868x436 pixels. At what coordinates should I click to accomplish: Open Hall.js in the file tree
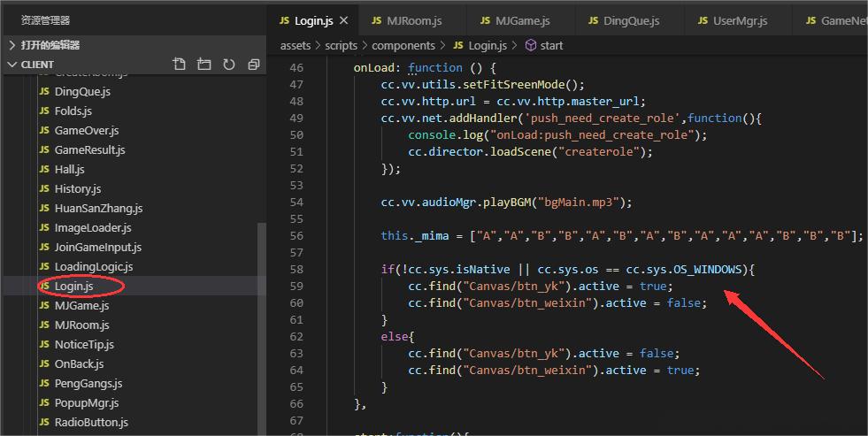pos(69,169)
